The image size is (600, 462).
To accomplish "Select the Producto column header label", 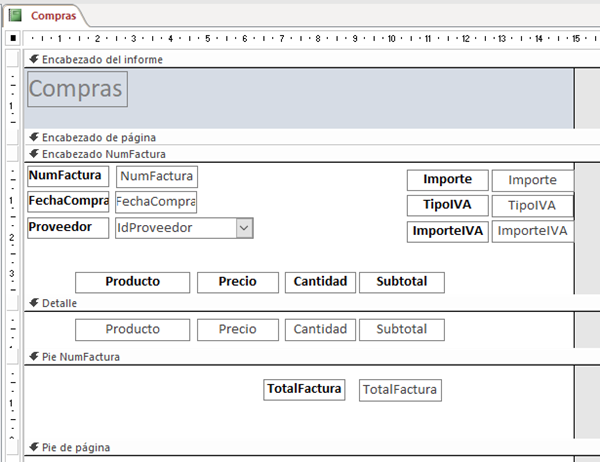I will [132, 282].
